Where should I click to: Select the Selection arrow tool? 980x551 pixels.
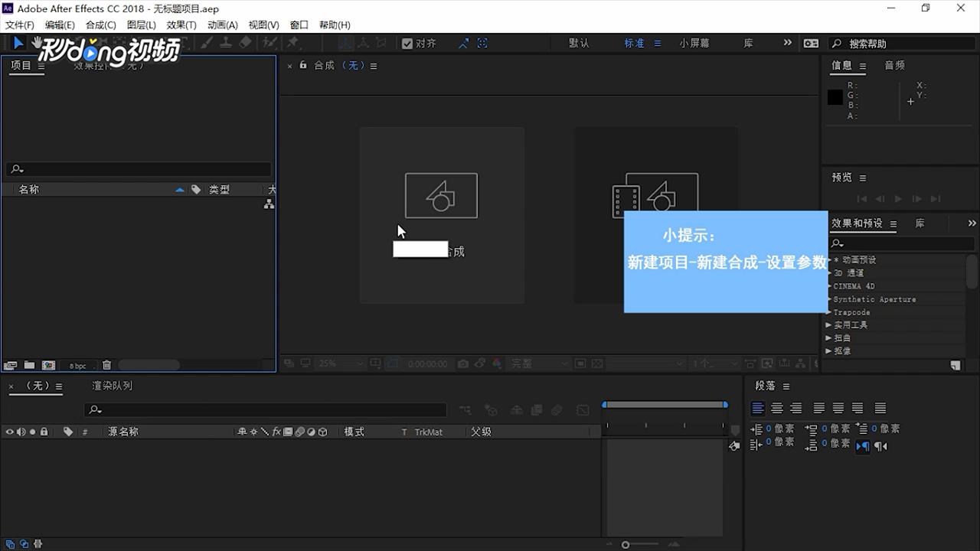pyautogui.click(x=18, y=44)
